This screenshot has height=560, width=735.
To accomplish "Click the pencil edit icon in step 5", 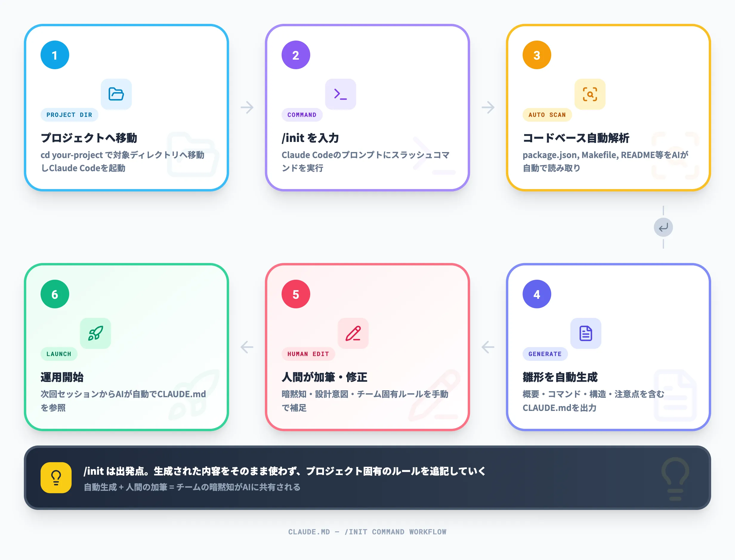I will pyautogui.click(x=353, y=333).
